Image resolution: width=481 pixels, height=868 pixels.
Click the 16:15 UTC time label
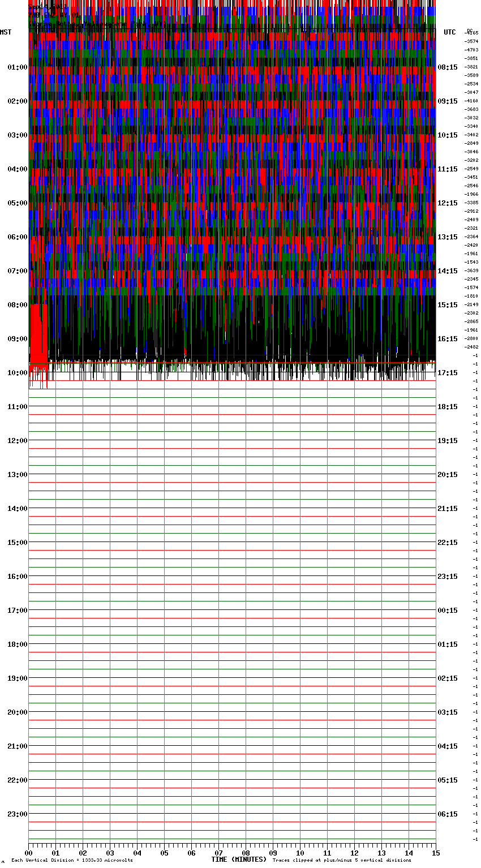point(448,339)
